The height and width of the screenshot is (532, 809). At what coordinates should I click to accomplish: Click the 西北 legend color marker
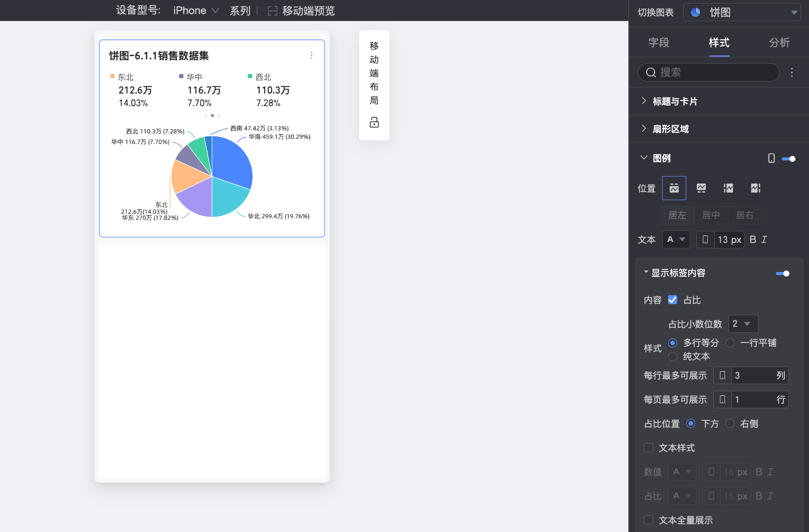pos(250,76)
